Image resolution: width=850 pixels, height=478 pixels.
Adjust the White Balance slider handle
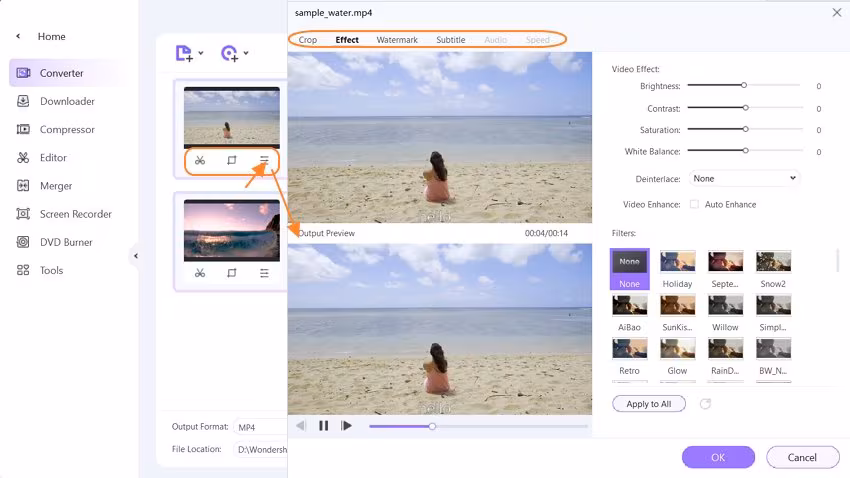point(745,151)
